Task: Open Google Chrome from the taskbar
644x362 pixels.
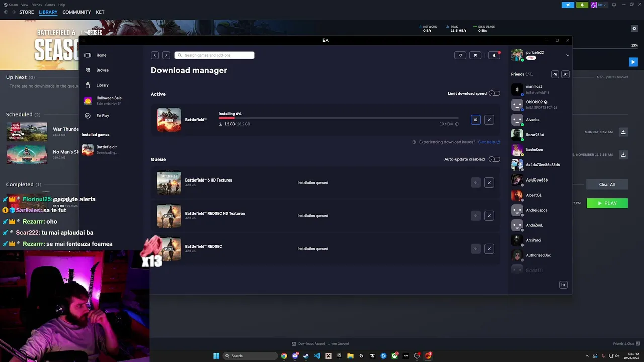Action: tap(284, 356)
